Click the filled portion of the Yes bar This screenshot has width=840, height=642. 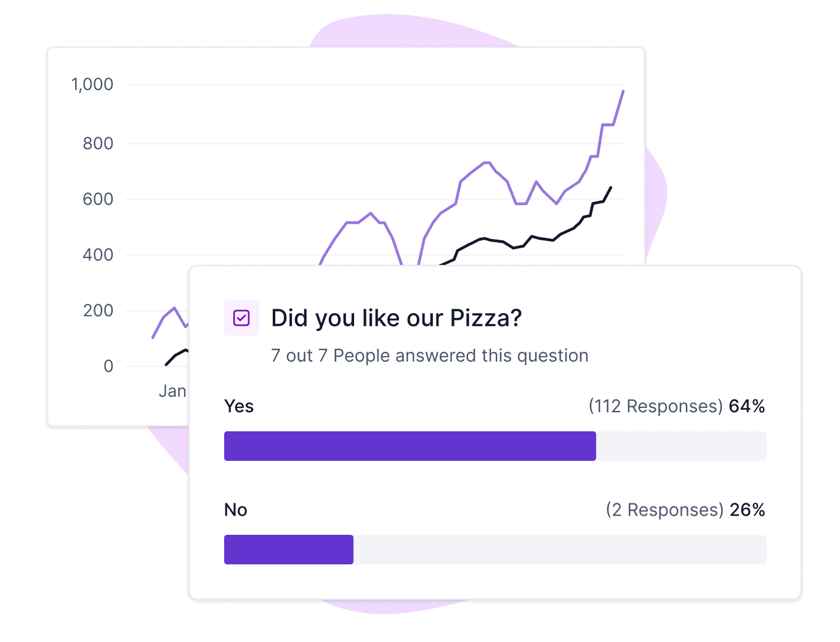point(410,446)
